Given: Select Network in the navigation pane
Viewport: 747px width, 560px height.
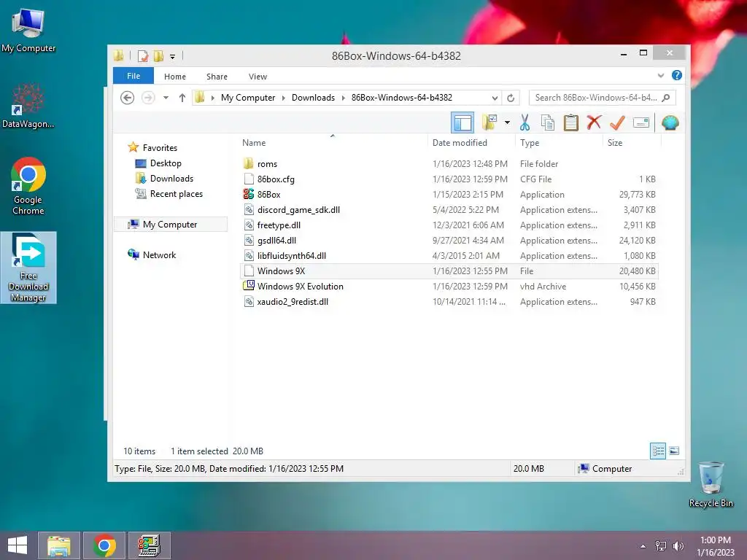Looking at the screenshot, I should (x=159, y=254).
